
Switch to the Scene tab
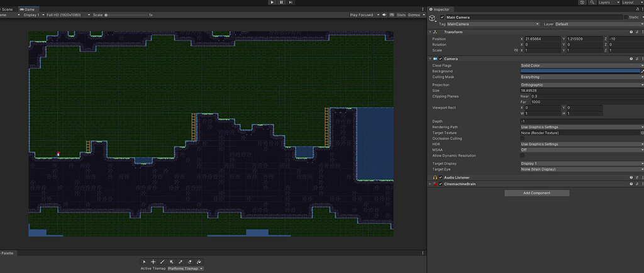tap(7, 9)
